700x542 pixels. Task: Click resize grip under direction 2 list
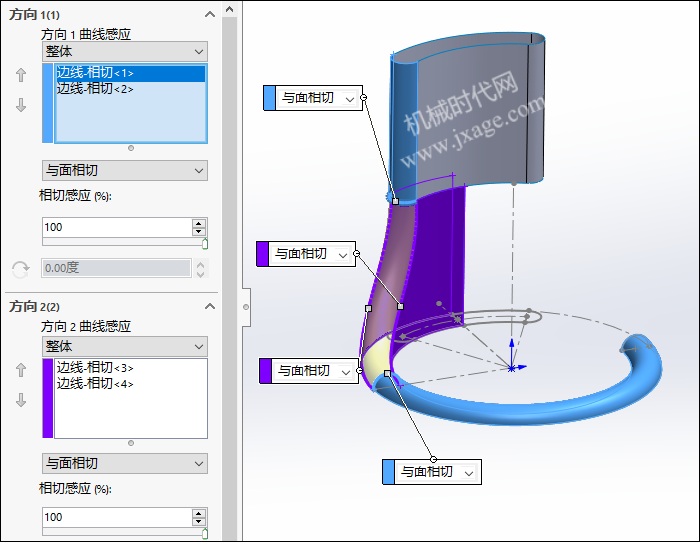pos(131,443)
